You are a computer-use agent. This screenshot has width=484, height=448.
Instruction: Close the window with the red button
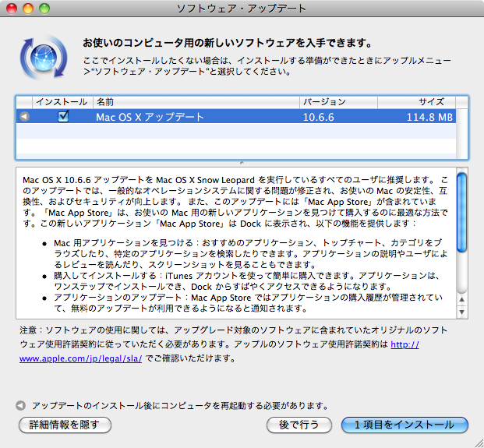12,9
